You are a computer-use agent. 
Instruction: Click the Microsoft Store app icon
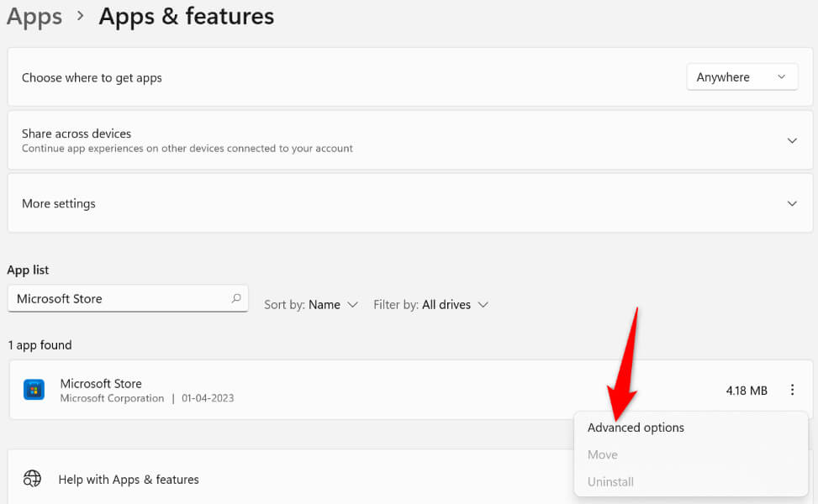pos(34,390)
